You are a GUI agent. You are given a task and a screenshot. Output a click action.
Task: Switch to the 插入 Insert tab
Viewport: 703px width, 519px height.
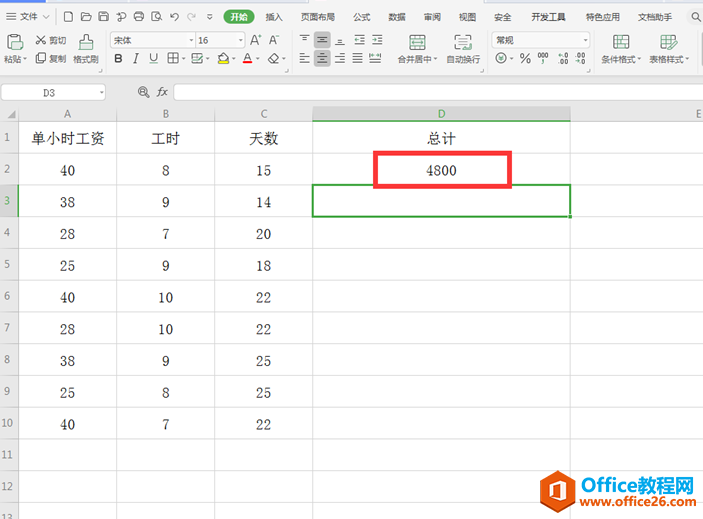point(274,17)
